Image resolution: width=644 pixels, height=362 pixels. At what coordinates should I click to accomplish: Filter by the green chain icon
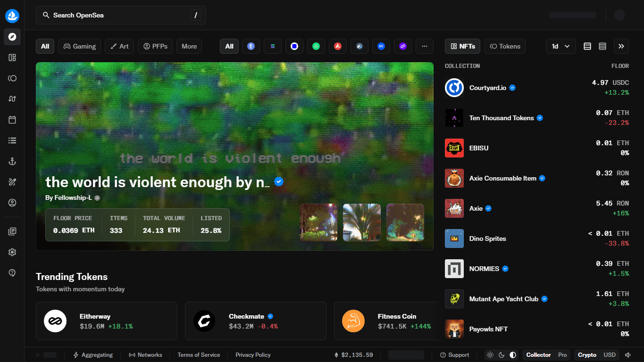(316, 46)
